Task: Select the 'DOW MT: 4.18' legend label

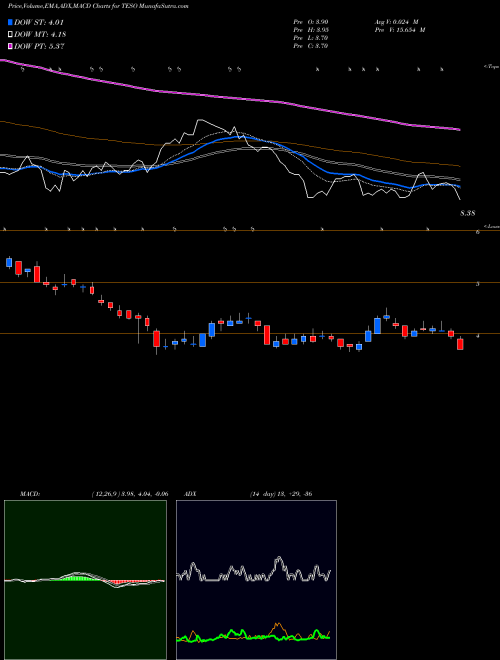Action: (x=40, y=35)
